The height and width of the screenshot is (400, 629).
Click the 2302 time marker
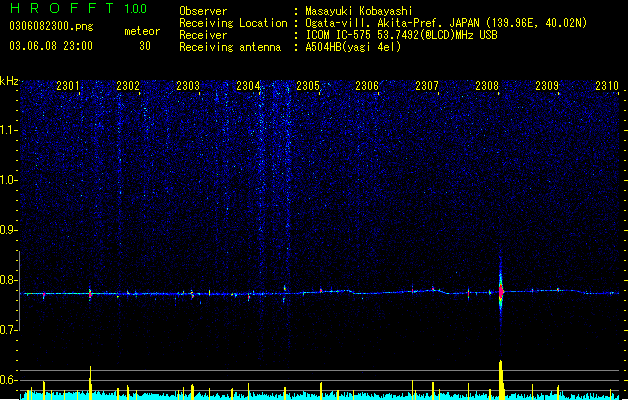(128, 86)
